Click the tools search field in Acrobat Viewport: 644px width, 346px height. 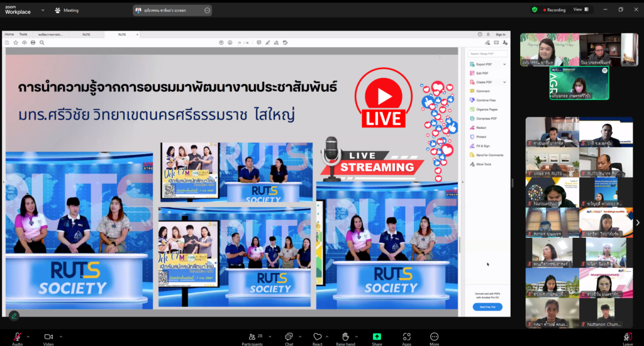point(487,54)
